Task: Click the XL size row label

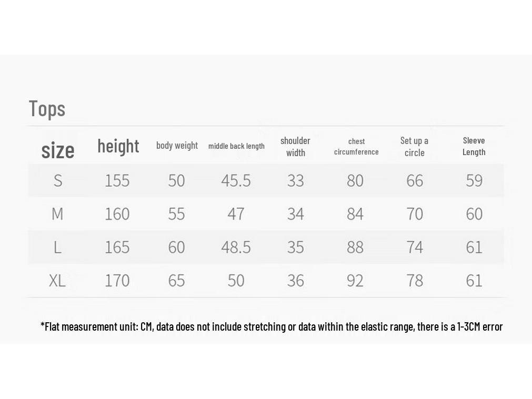Action: tap(57, 280)
